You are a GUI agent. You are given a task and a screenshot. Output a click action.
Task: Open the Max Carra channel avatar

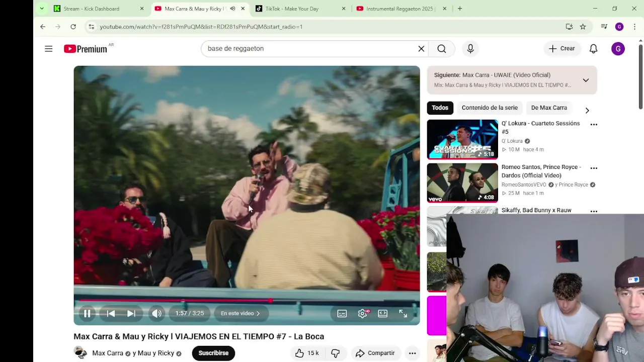pos(80,353)
